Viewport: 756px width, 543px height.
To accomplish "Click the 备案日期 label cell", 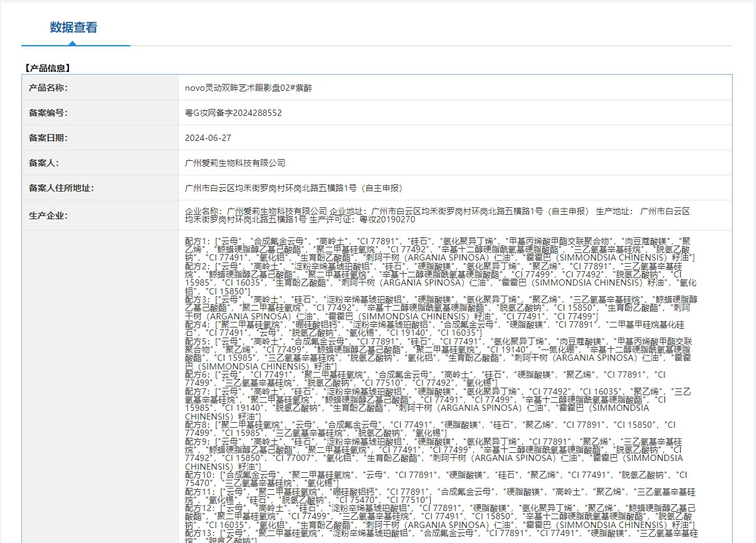I will click(100, 138).
